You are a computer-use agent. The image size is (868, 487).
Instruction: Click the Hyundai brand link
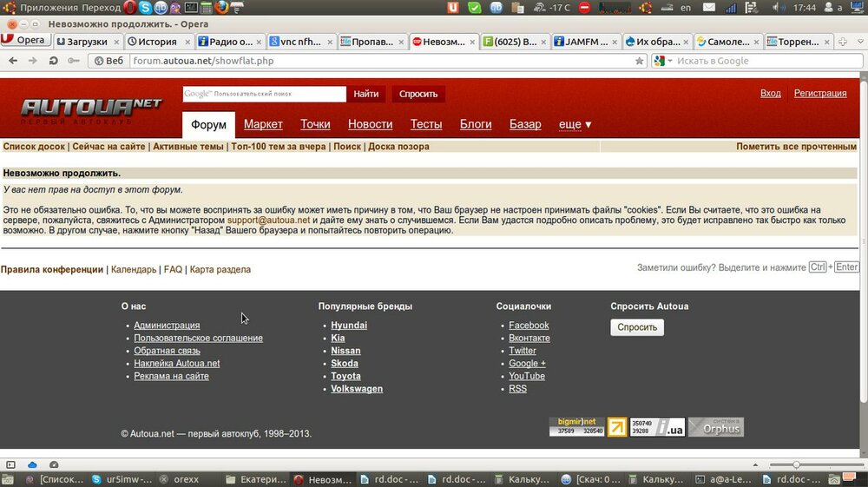[349, 326]
